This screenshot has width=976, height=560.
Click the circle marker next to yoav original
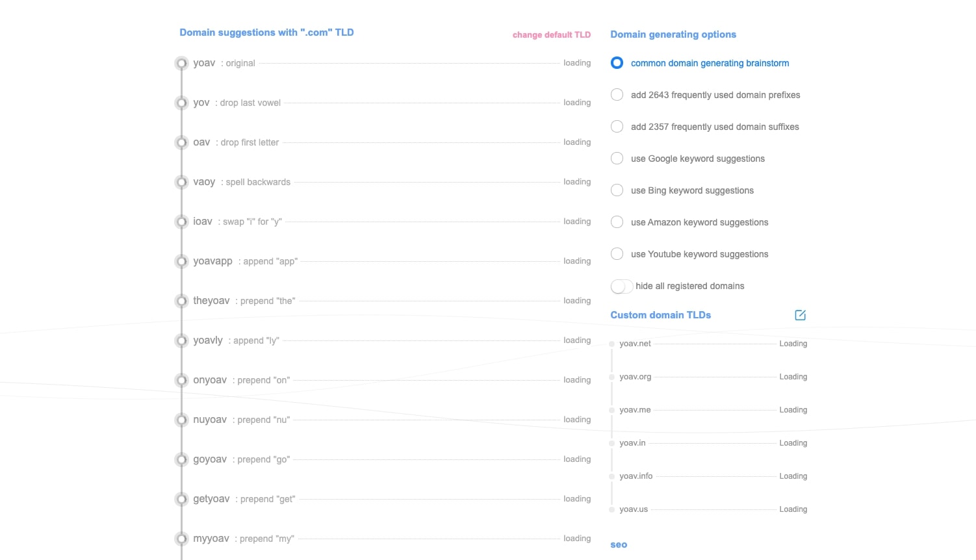coord(182,64)
